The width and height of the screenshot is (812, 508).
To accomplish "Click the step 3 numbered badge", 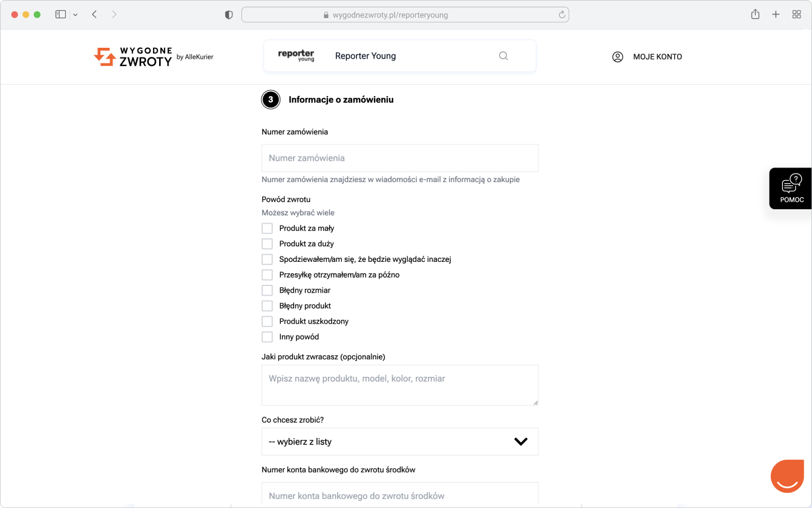I will [270, 99].
